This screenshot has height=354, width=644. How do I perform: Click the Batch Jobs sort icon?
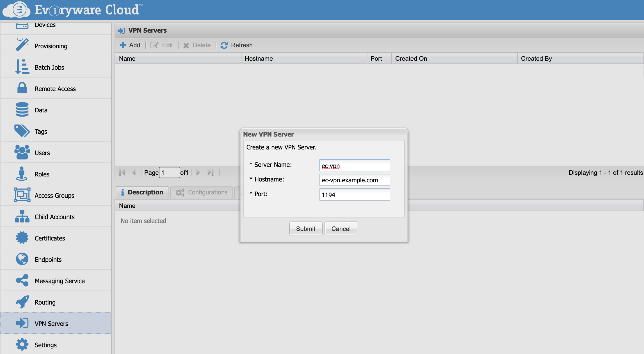click(22, 67)
